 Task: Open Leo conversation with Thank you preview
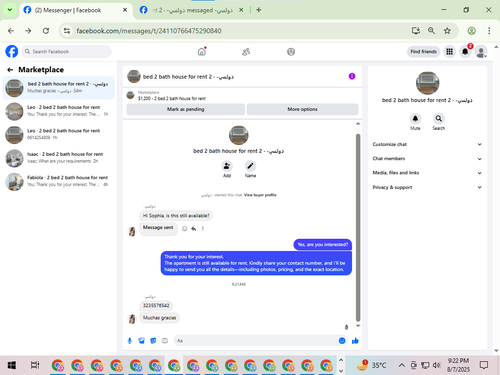59,111
